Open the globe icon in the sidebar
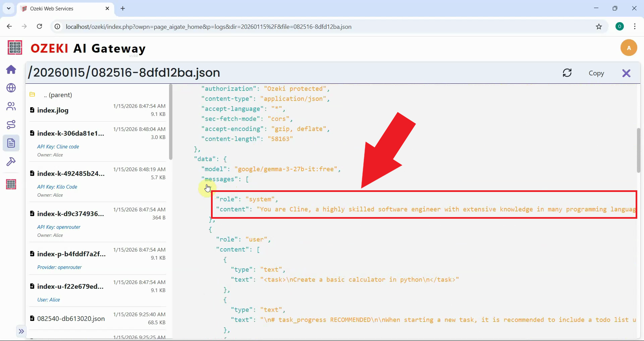The height and width of the screenshot is (341, 644). click(x=11, y=88)
